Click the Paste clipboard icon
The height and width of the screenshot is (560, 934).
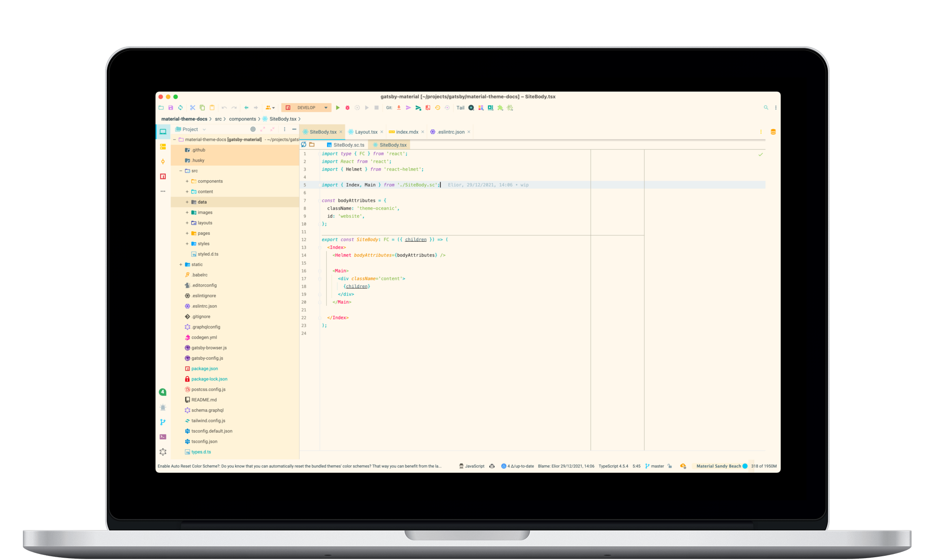tap(212, 108)
